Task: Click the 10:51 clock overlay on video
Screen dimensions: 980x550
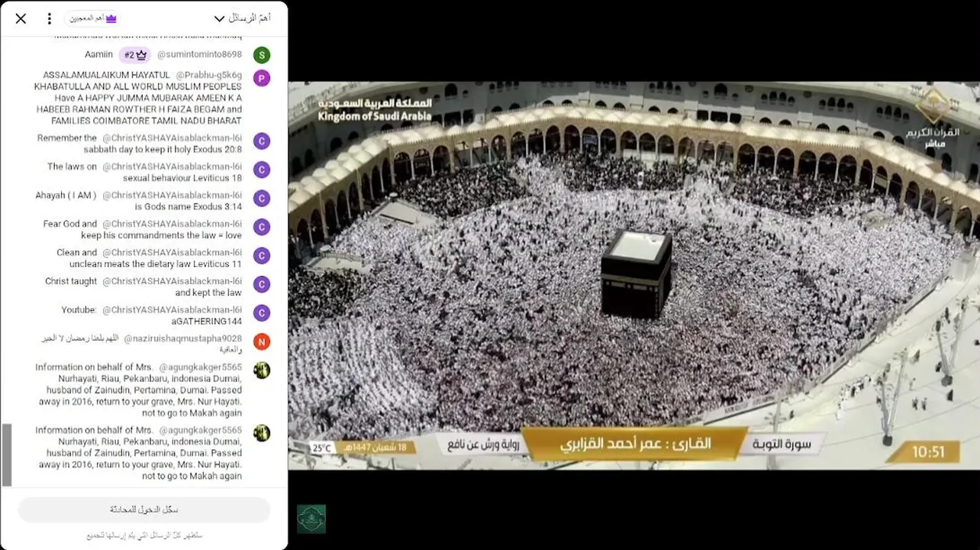Action: (x=928, y=452)
